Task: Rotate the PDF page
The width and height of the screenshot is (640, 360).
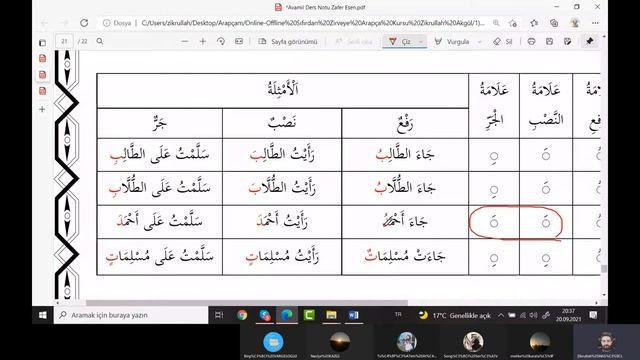Action: click(221, 42)
